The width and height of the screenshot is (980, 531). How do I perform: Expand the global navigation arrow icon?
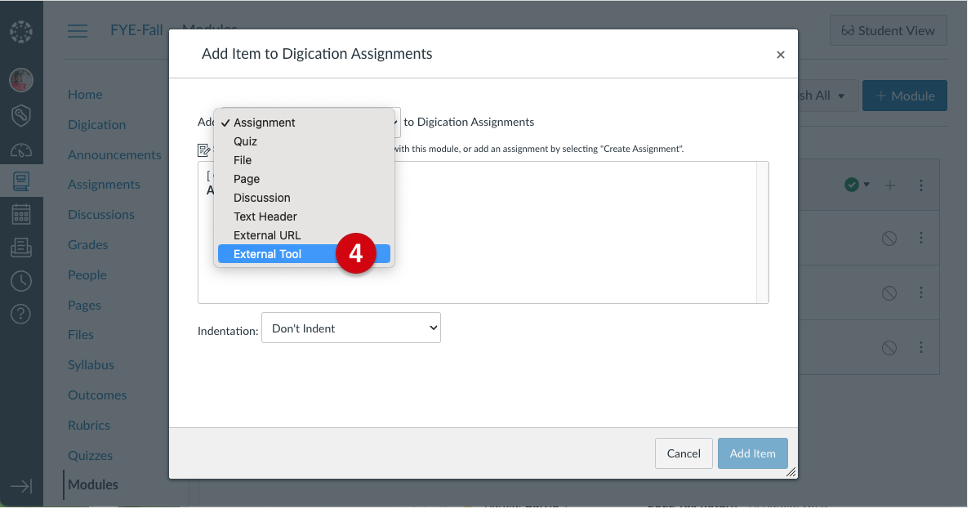pyautogui.click(x=21, y=486)
